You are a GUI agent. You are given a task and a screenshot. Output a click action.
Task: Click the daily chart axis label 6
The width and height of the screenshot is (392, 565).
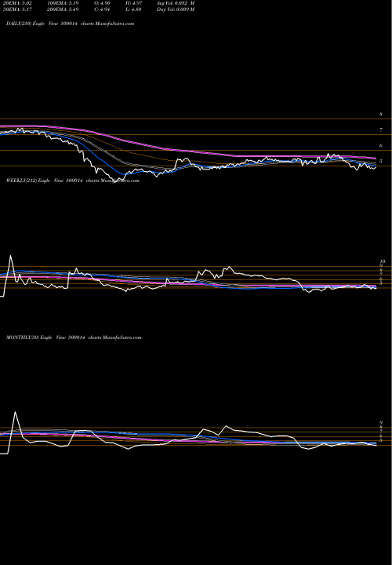(x=381, y=146)
